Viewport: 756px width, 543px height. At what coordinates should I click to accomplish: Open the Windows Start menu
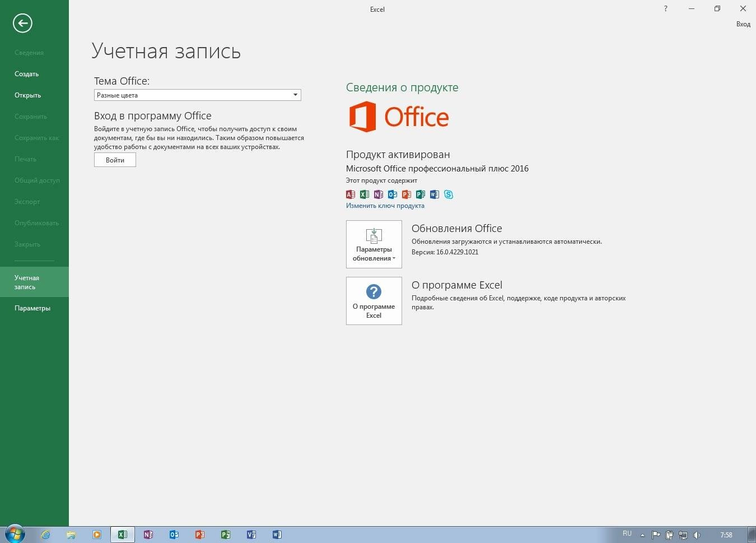(15, 534)
